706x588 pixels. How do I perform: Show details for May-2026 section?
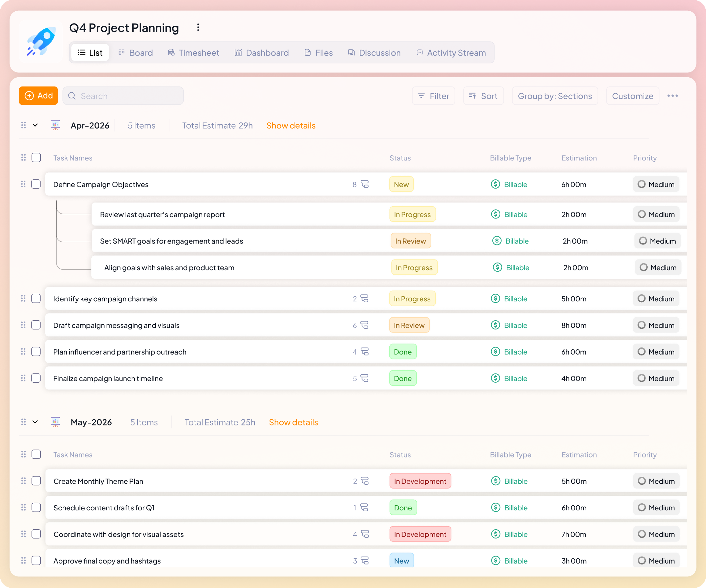293,422
